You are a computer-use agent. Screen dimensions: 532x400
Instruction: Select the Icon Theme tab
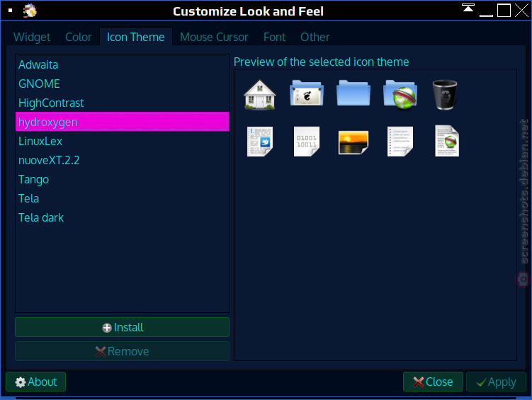tap(136, 37)
